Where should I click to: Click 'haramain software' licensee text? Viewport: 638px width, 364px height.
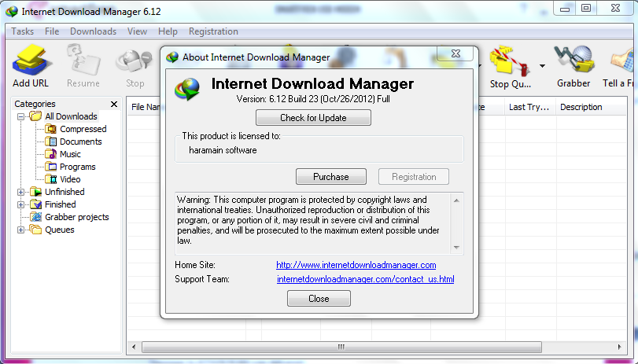click(x=223, y=150)
